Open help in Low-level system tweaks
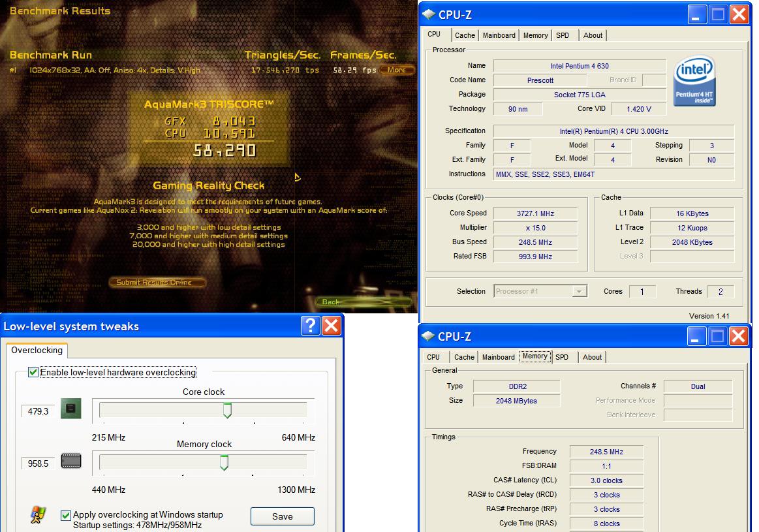Viewport: 759px width, 532px height. [x=310, y=326]
